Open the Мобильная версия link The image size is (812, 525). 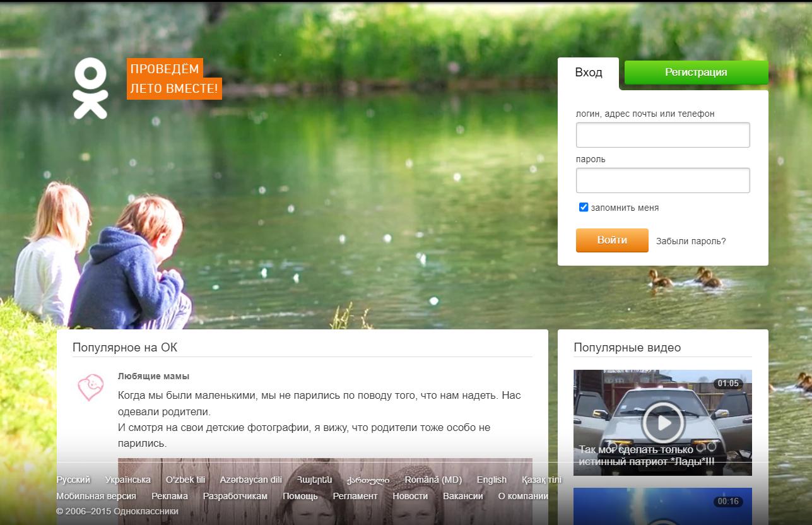tap(96, 496)
